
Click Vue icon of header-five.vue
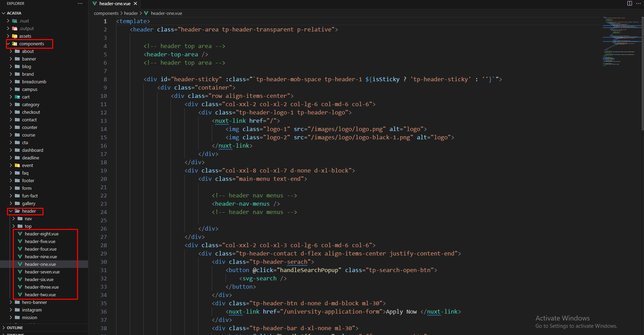[x=20, y=241]
